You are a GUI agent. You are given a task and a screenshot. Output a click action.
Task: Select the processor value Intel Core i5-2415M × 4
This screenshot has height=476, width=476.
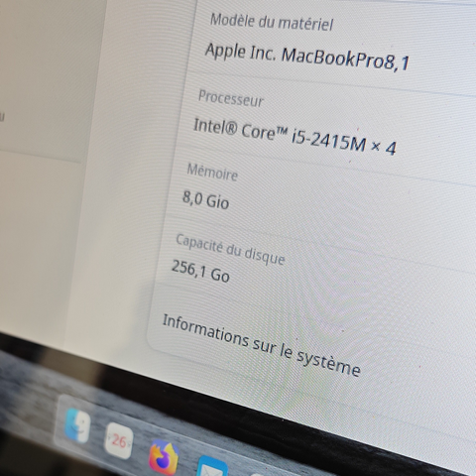pos(295,136)
